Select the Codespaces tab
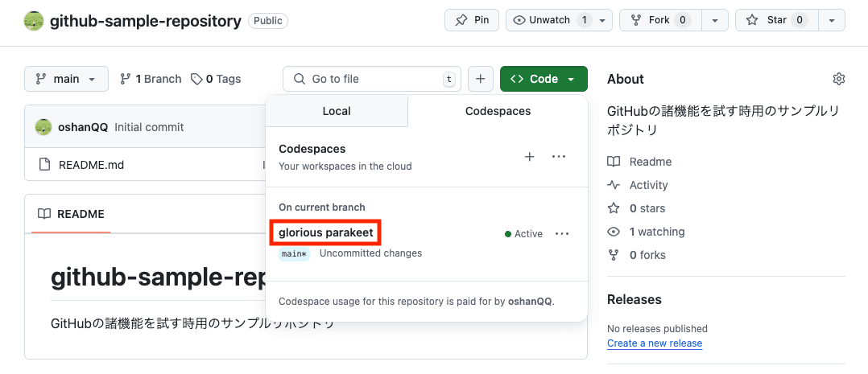Image resolution: width=868 pixels, height=374 pixels. pos(498,111)
